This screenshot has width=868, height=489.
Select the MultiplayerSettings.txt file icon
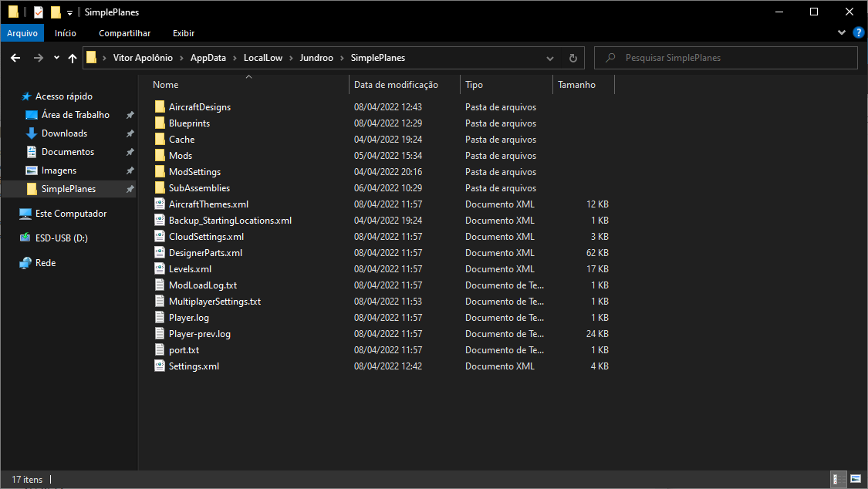(x=160, y=301)
